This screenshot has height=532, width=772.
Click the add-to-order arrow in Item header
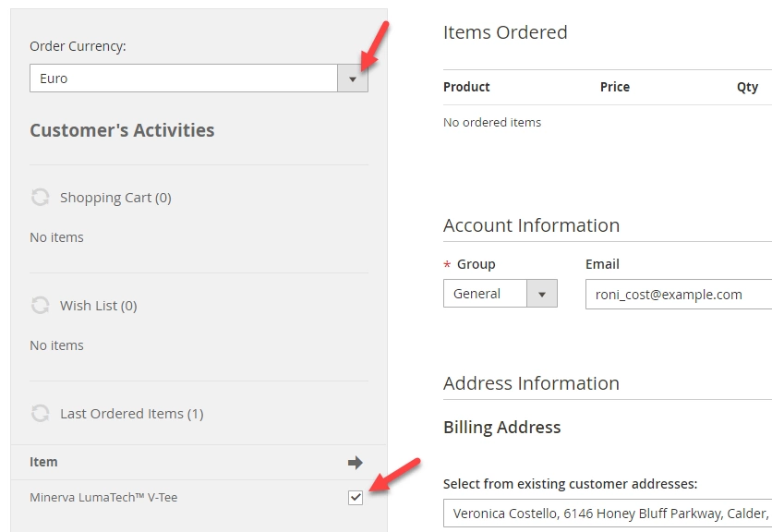click(355, 463)
